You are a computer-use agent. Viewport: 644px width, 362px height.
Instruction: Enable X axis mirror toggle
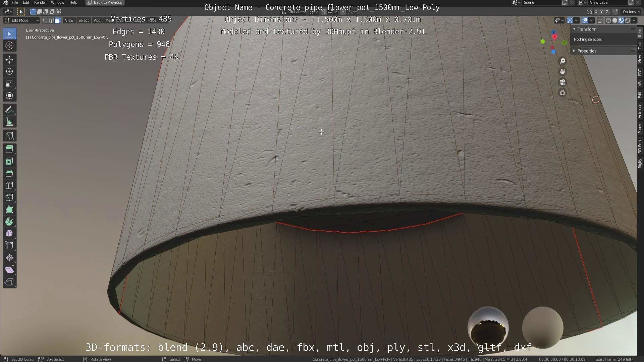[x=596, y=12]
